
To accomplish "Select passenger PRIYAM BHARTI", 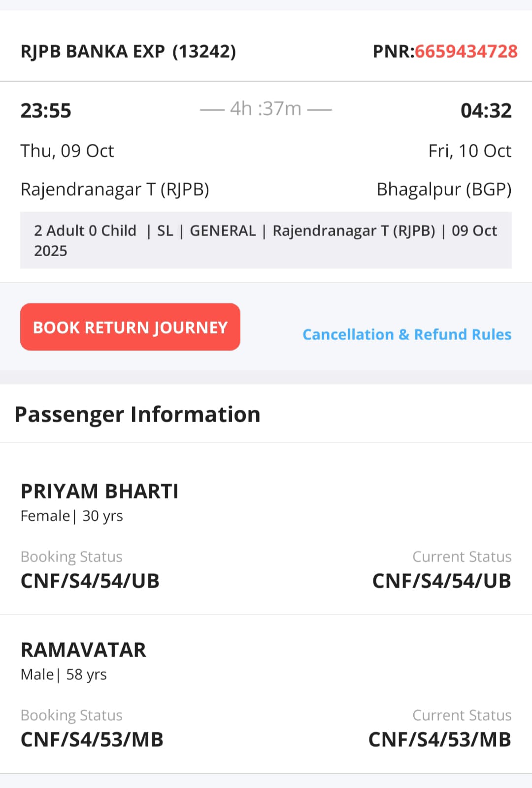I will 100,491.
